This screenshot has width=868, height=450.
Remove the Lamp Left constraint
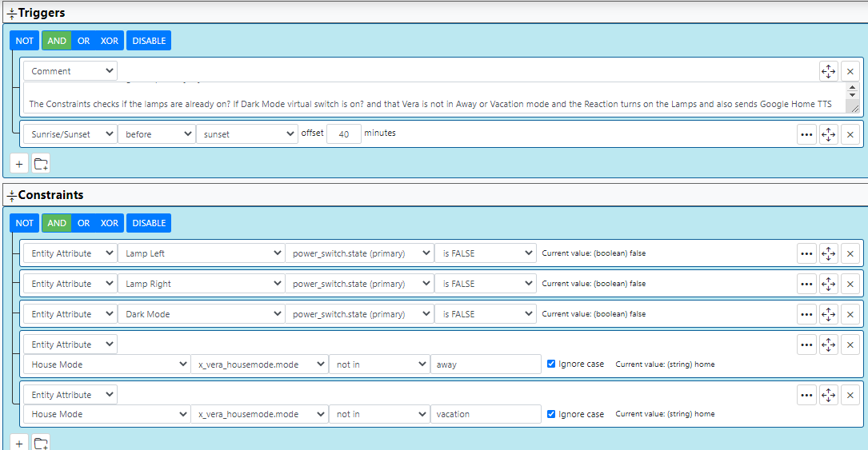(850, 253)
